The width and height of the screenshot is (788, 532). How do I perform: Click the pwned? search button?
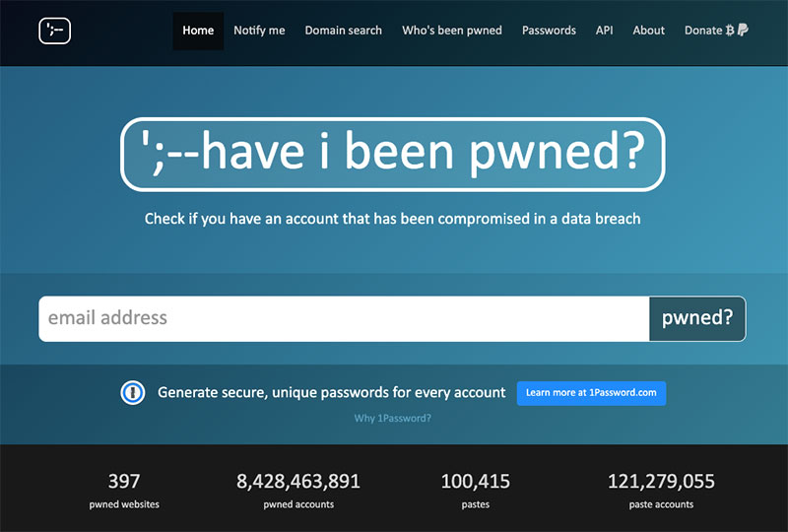[697, 319]
